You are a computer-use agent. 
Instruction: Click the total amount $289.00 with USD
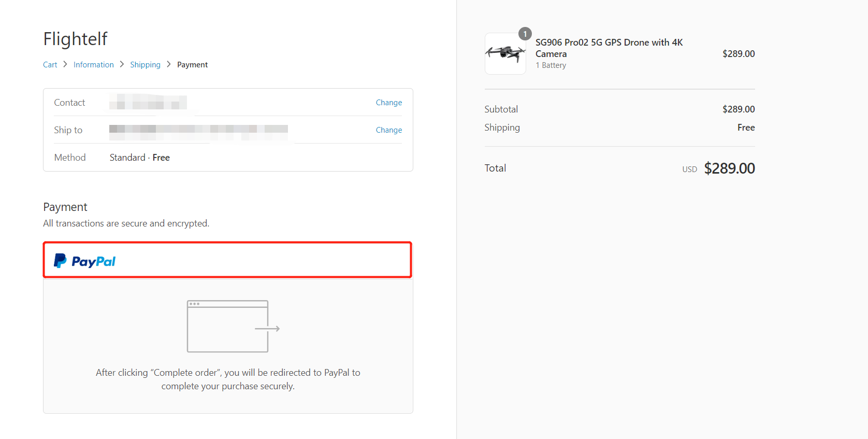click(x=718, y=168)
